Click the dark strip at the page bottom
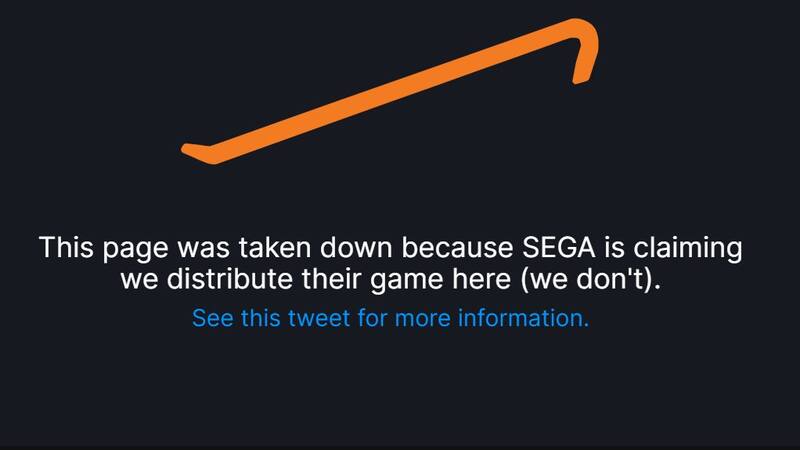 (x=400, y=446)
